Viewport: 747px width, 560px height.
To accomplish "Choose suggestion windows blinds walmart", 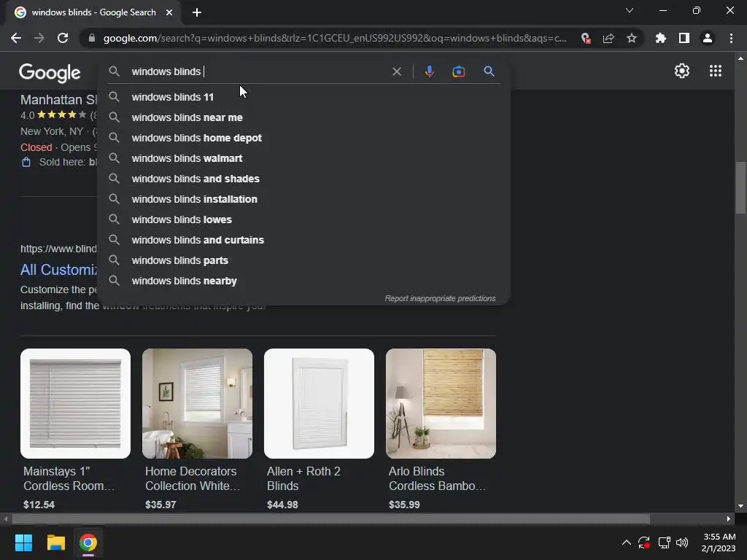I will 303,158.
